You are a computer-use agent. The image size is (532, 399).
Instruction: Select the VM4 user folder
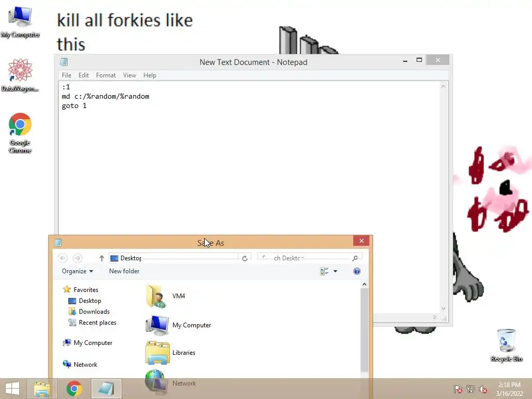click(166, 296)
